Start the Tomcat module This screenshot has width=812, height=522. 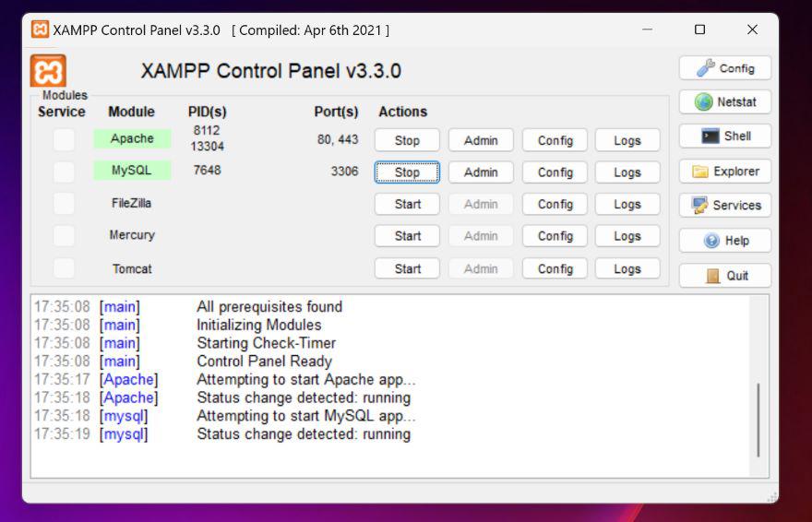[407, 269]
